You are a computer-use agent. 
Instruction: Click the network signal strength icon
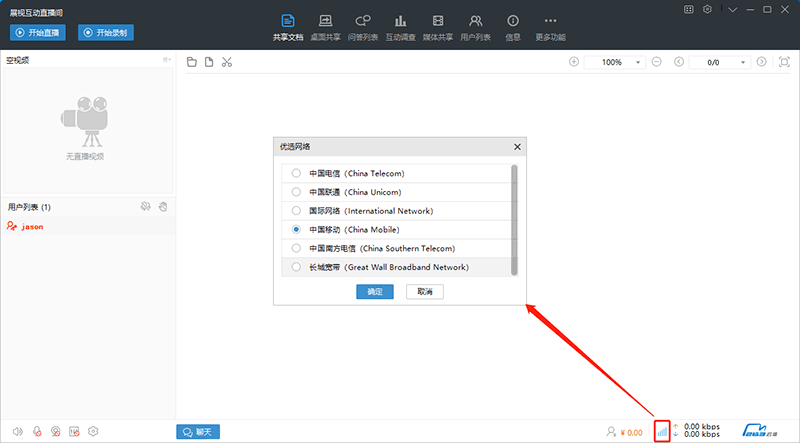pyautogui.click(x=661, y=431)
